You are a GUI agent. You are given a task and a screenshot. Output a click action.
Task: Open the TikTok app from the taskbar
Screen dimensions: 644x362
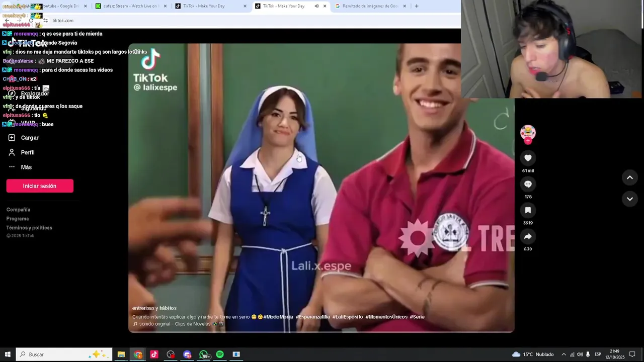tap(154, 354)
